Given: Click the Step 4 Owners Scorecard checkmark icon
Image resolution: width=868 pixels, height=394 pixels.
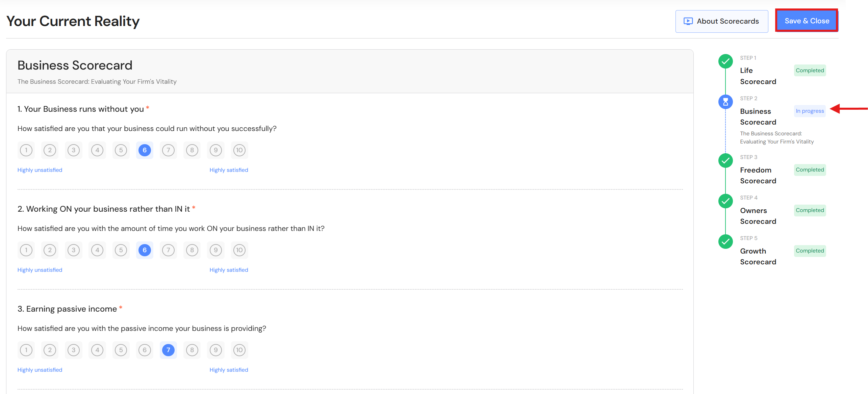Looking at the screenshot, I should tap(725, 201).
